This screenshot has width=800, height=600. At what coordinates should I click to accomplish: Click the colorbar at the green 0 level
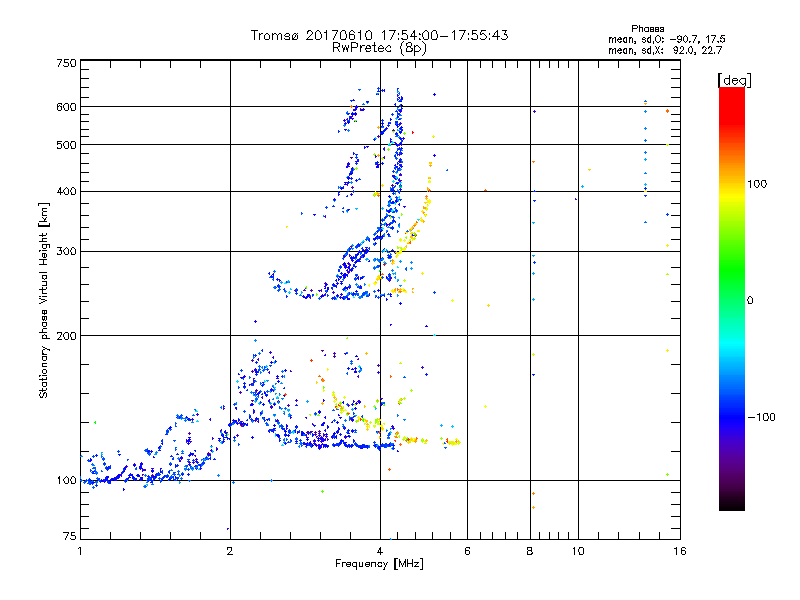click(732, 299)
